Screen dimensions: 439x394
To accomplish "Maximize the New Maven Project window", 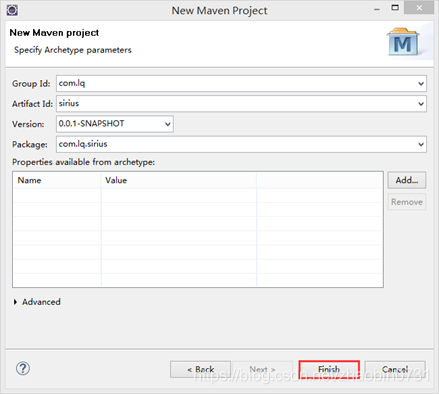I will point(395,8).
